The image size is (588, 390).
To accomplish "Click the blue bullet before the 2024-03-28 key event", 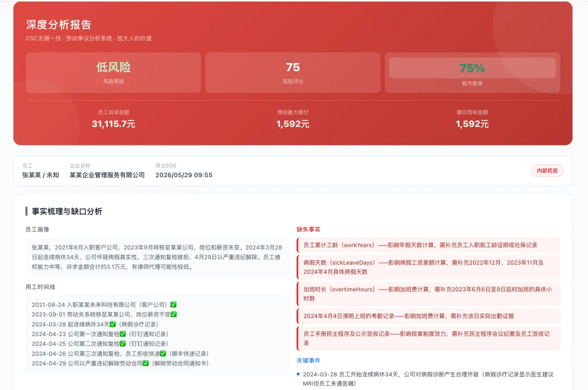I will tap(298, 374).
